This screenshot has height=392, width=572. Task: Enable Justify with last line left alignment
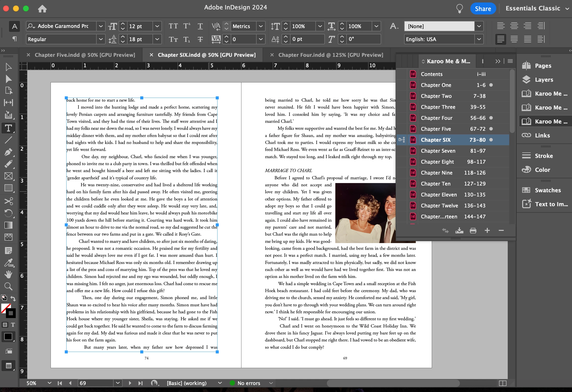(501, 39)
